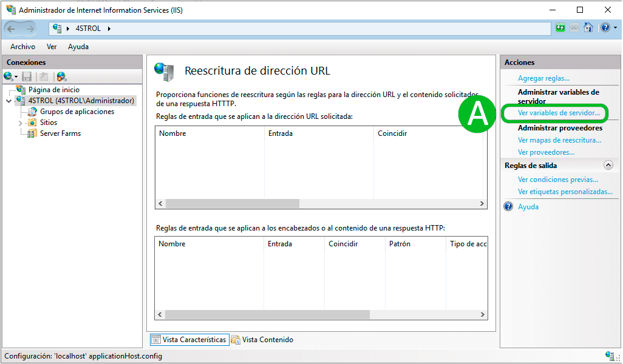The image size is (623, 364).
Task: Go to the Home page icon
Action: click(x=588, y=27)
